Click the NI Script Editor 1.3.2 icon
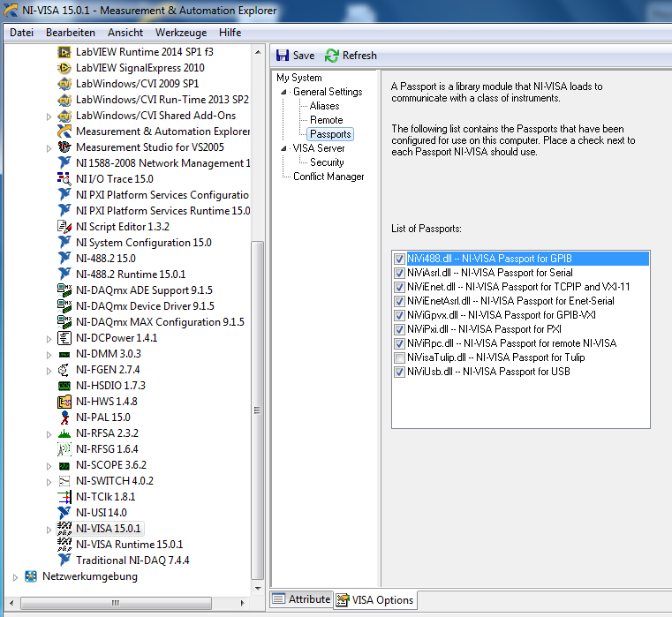The image size is (672, 617). pos(64,227)
